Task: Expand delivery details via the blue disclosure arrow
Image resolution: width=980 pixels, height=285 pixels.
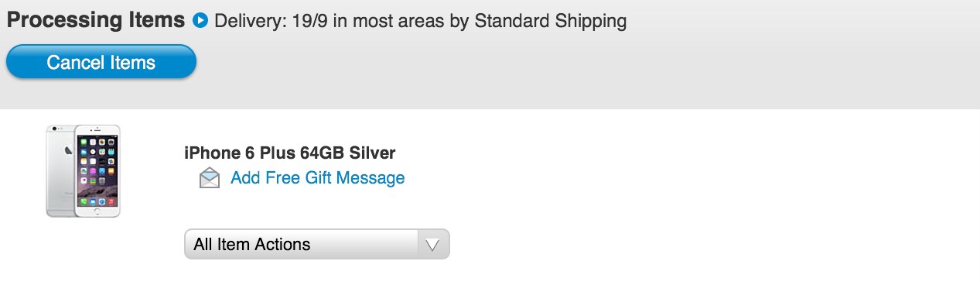Action: click(x=200, y=21)
